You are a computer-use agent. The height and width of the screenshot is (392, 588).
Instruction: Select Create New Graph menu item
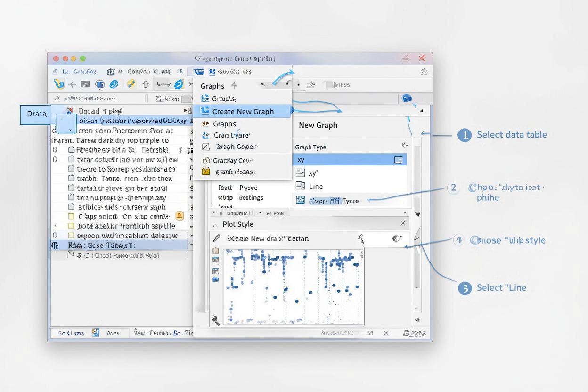[243, 111]
